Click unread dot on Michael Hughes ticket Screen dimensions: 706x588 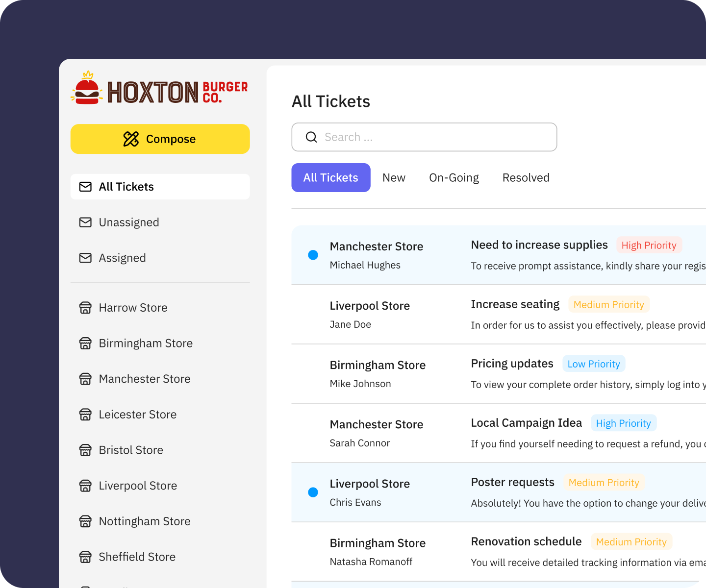point(313,255)
